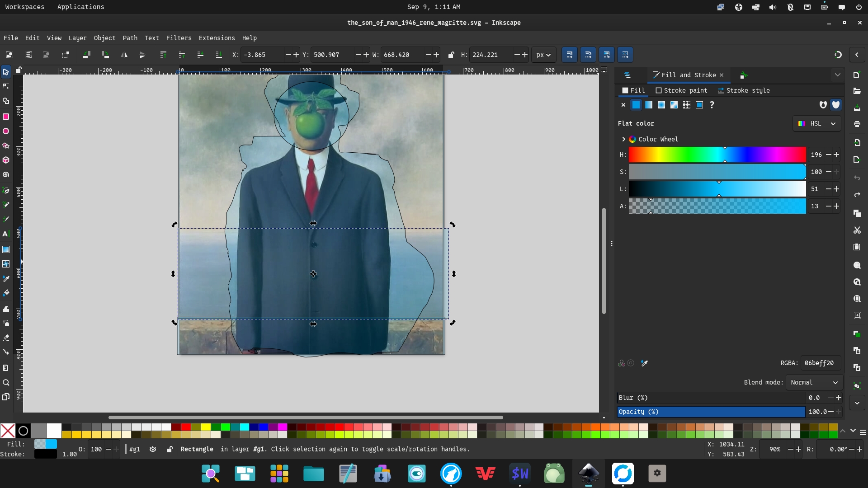Select the Mesh gradient tool
Image resolution: width=868 pixels, height=488 pixels.
click(6, 264)
